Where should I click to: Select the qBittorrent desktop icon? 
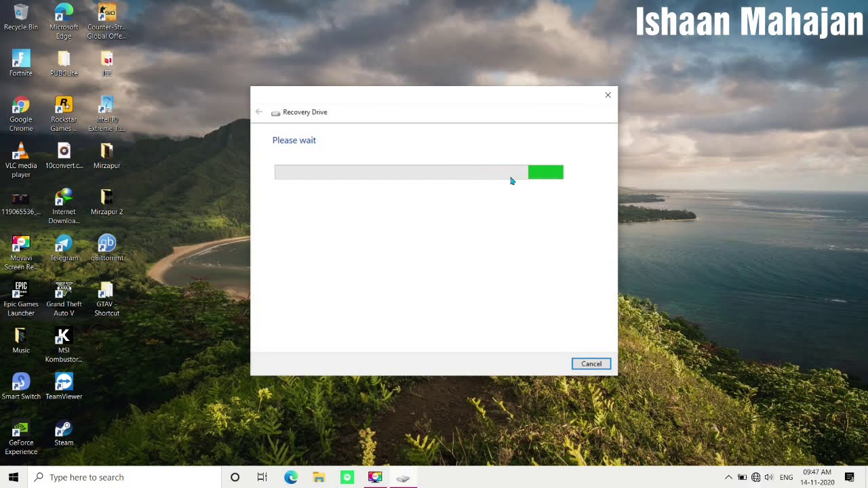(106, 247)
